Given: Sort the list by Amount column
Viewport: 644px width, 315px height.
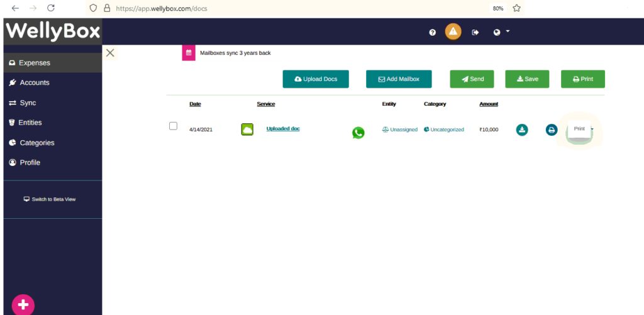Looking at the screenshot, I should pos(489,104).
